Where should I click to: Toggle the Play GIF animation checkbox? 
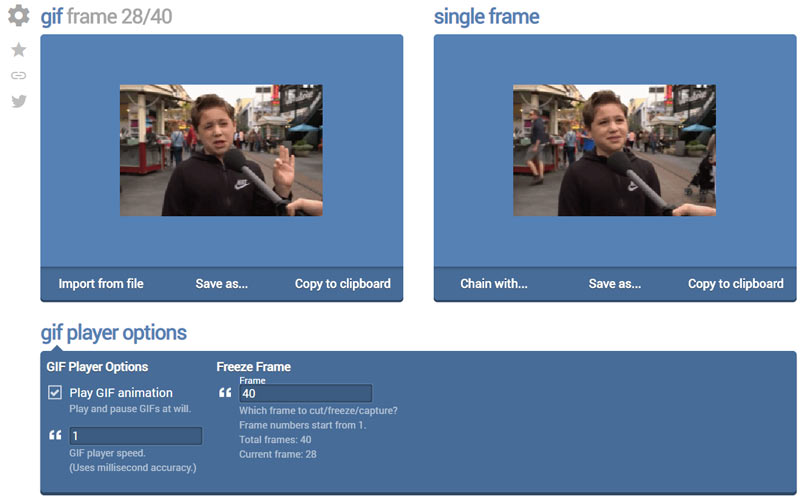point(55,393)
